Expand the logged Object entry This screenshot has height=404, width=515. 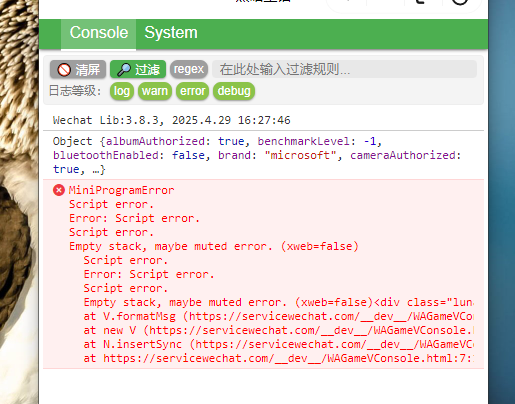[x=257, y=155]
